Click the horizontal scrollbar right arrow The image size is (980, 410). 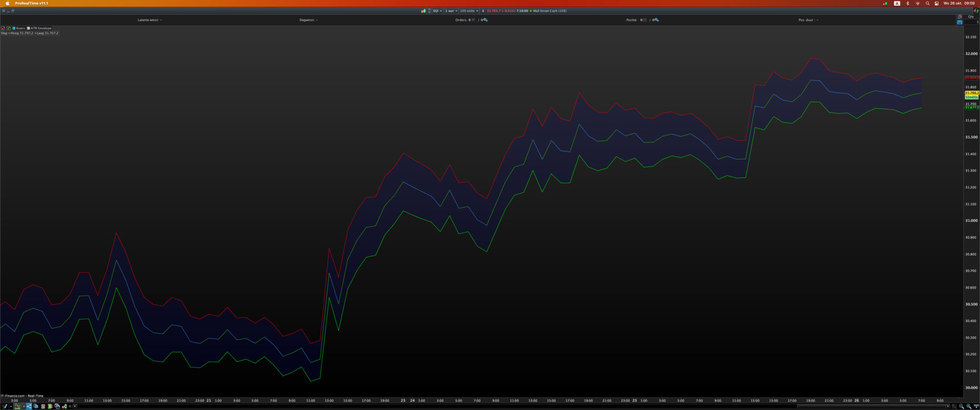point(947,406)
